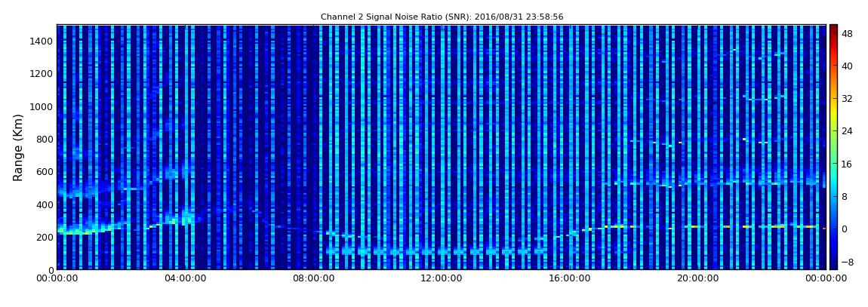The width and height of the screenshot is (868, 307).
Task: Click the 04:00:00 time axis label
Action: [186, 279]
